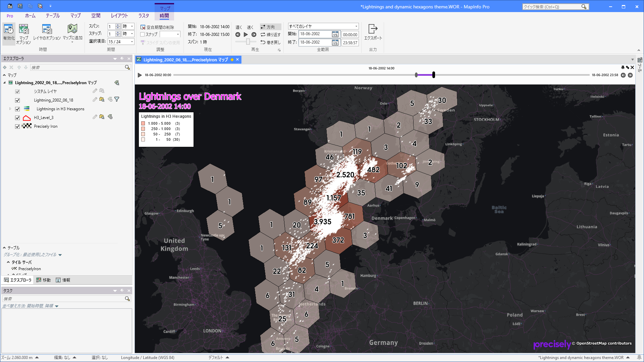Uncheck the H3_Level_3 layer visibility

17,118
